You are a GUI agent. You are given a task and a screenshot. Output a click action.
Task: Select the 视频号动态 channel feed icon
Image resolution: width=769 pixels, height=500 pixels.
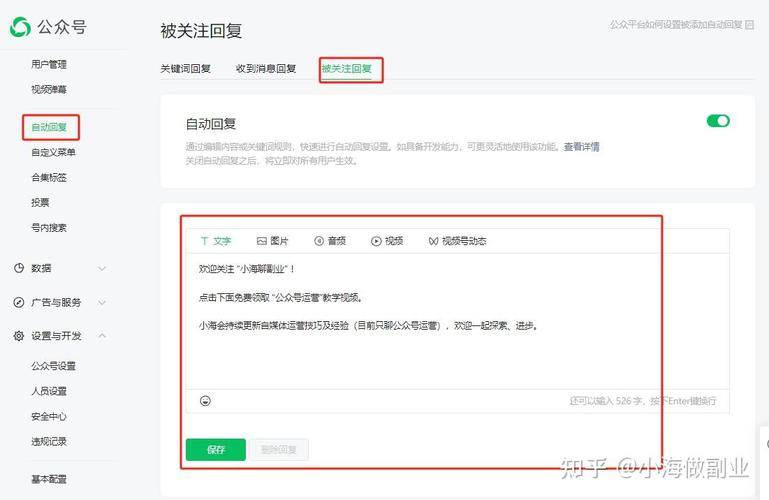click(x=433, y=241)
